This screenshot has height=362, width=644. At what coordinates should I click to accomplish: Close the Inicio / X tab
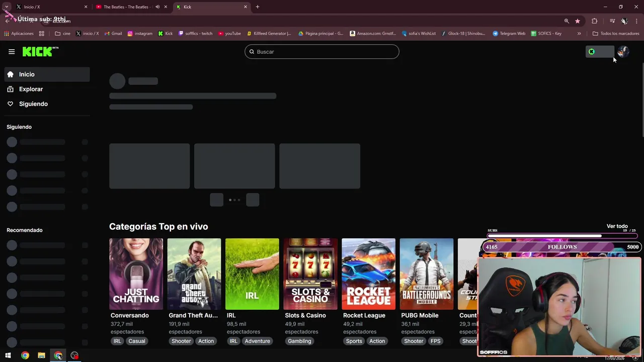tap(86, 7)
